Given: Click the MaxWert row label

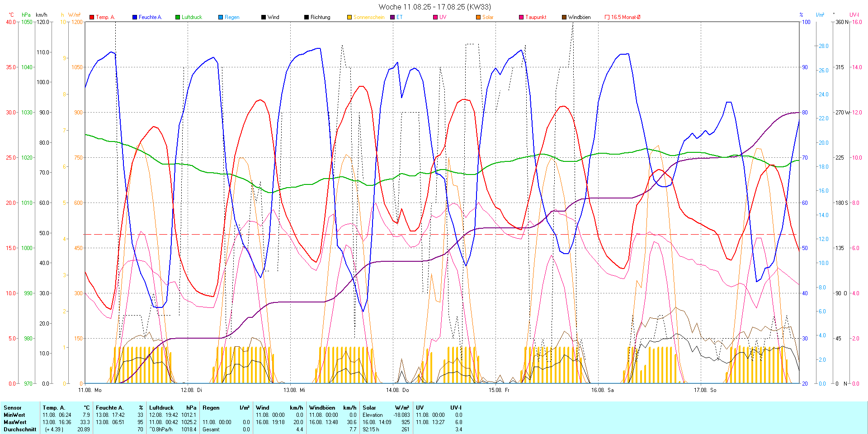Looking at the screenshot, I should tap(14, 422).
